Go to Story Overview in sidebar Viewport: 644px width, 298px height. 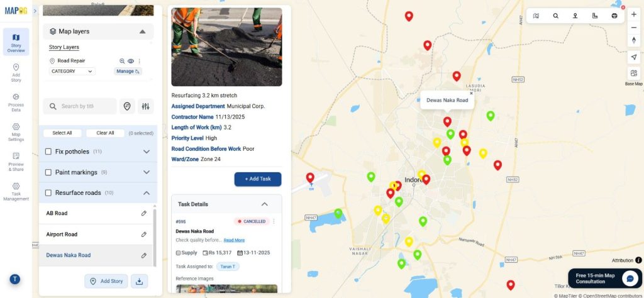click(x=16, y=42)
